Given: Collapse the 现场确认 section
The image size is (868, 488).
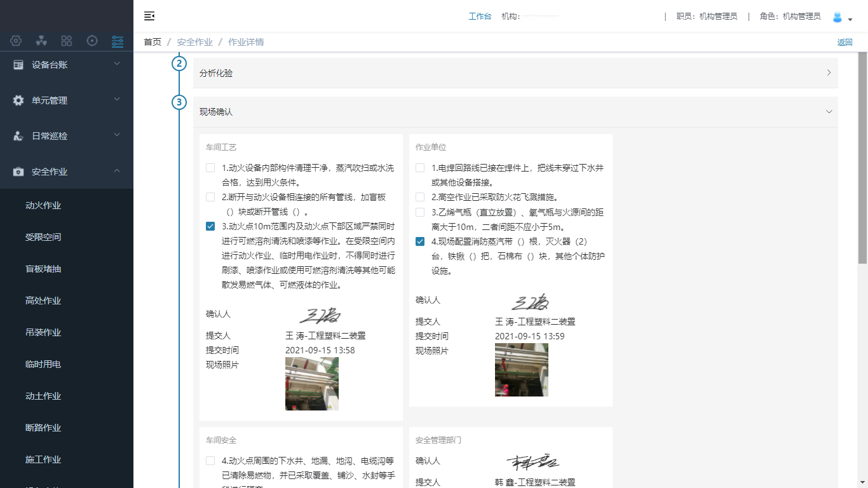Looking at the screenshot, I should click(x=829, y=112).
